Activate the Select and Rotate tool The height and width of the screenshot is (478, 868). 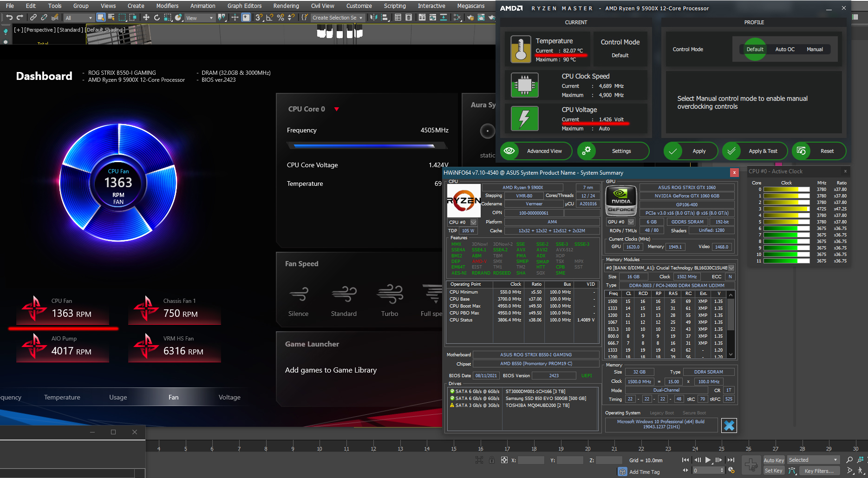tap(157, 18)
